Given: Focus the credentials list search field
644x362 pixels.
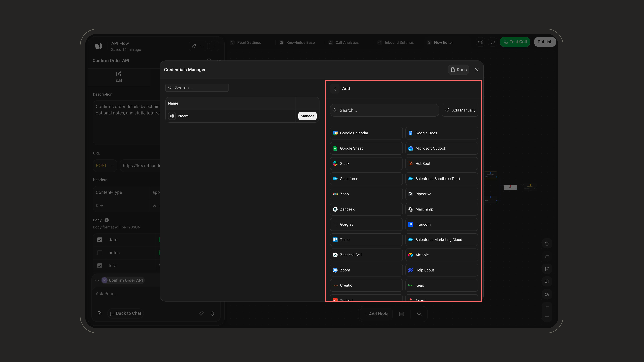Looking at the screenshot, I should [197, 88].
